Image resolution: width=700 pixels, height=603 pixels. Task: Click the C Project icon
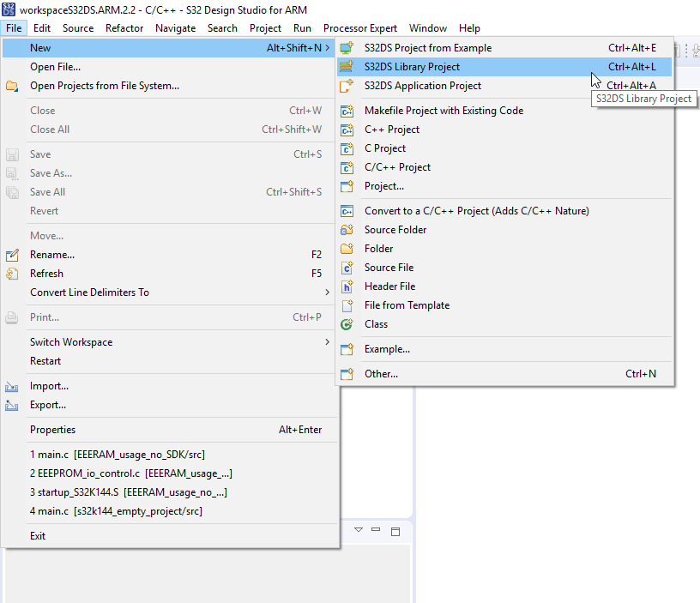pyautogui.click(x=347, y=148)
